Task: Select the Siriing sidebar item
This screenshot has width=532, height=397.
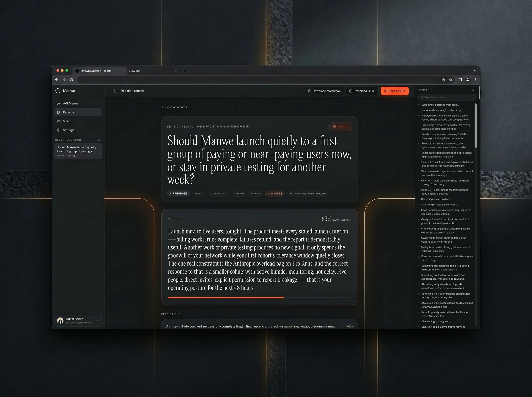Action: [x=78, y=121]
